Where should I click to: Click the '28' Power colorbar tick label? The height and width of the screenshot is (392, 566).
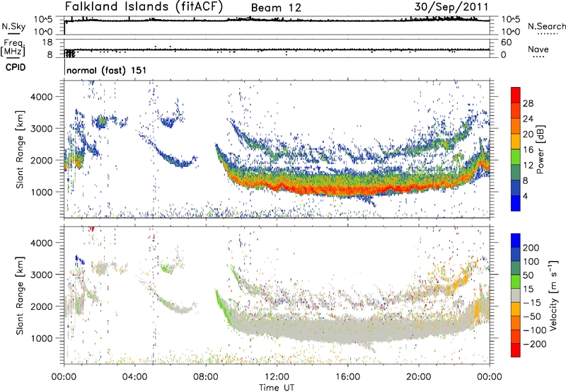[x=528, y=103]
